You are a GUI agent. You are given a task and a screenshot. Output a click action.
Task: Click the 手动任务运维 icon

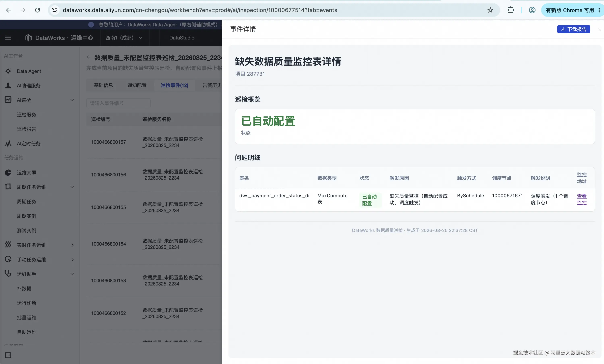pyautogui.click(x=8, y=259)
